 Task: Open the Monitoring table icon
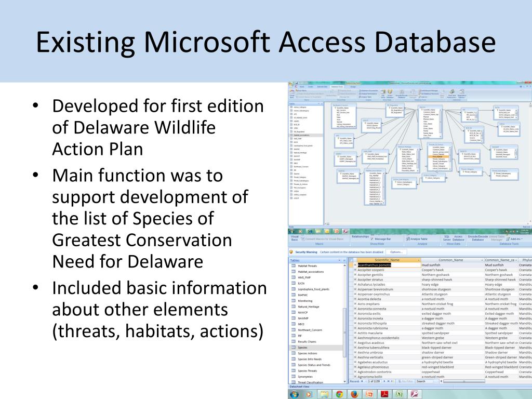294,301
